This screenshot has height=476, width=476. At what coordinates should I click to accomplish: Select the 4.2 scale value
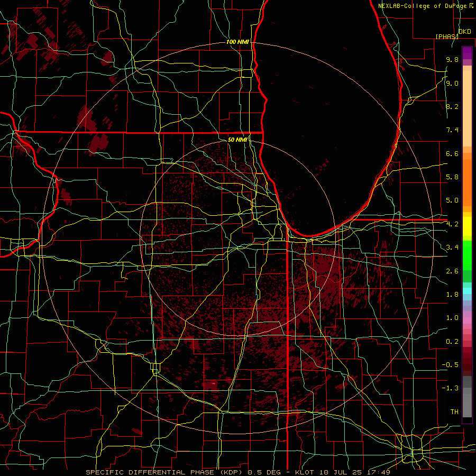pos(452,224)
